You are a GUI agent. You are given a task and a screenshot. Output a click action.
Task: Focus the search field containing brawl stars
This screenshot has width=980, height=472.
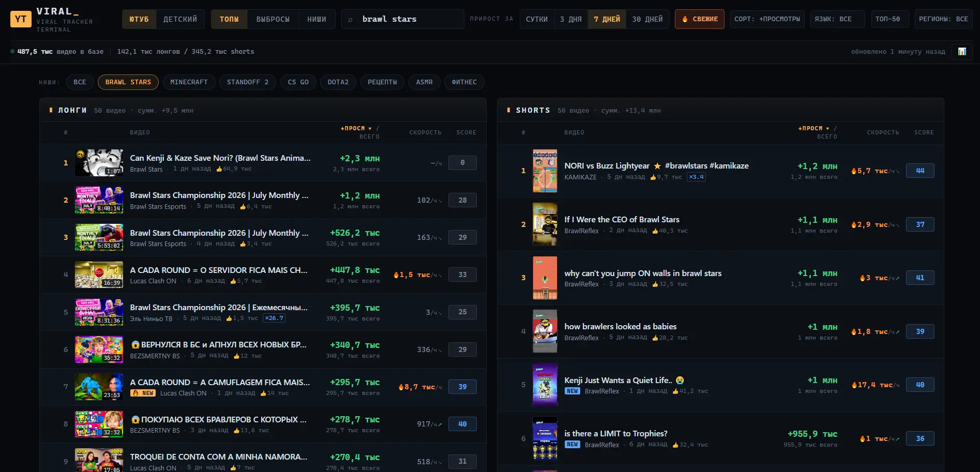pyautogui.click(x=402, y=19)
